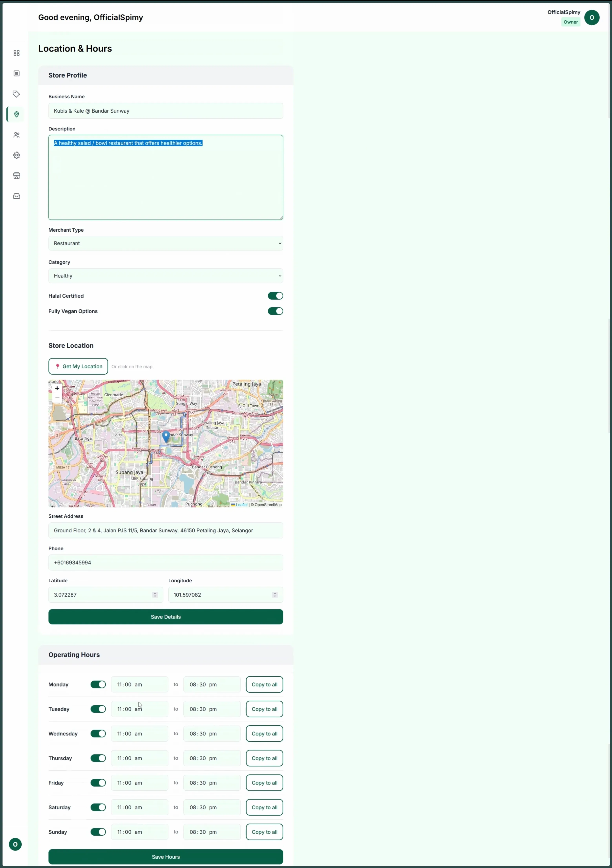Zoom out on the map
Screen dimensions: 612x868
pyautogui.click(x=57, y=398)
